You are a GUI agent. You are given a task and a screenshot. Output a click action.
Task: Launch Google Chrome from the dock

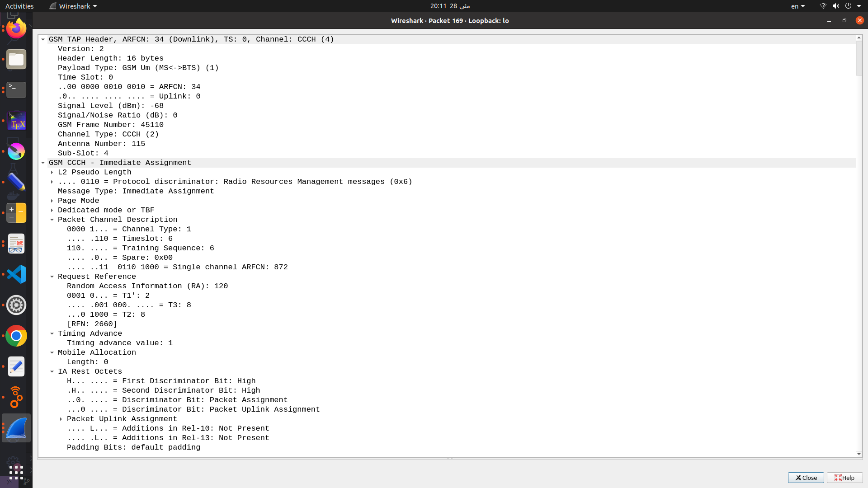pyautogui.click(x=16, y=336)
